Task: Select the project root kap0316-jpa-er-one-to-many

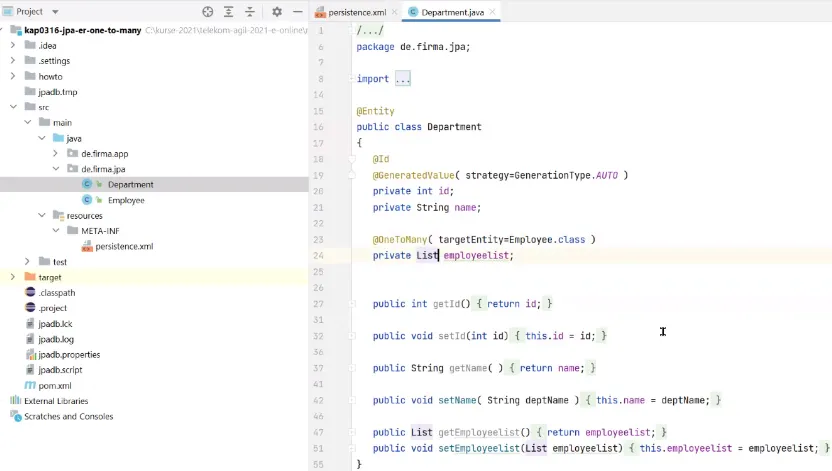Action: tap(83, 30)
